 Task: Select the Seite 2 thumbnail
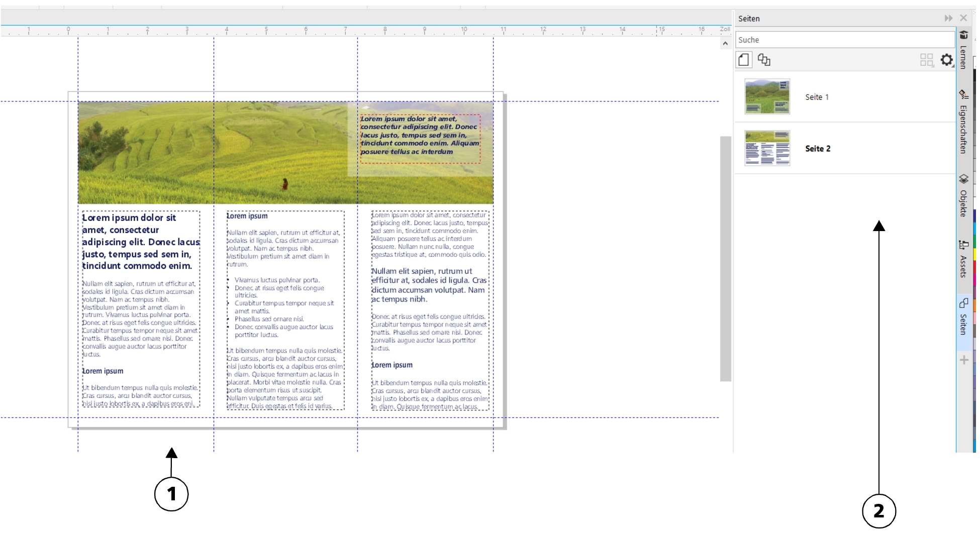(767, 148)
